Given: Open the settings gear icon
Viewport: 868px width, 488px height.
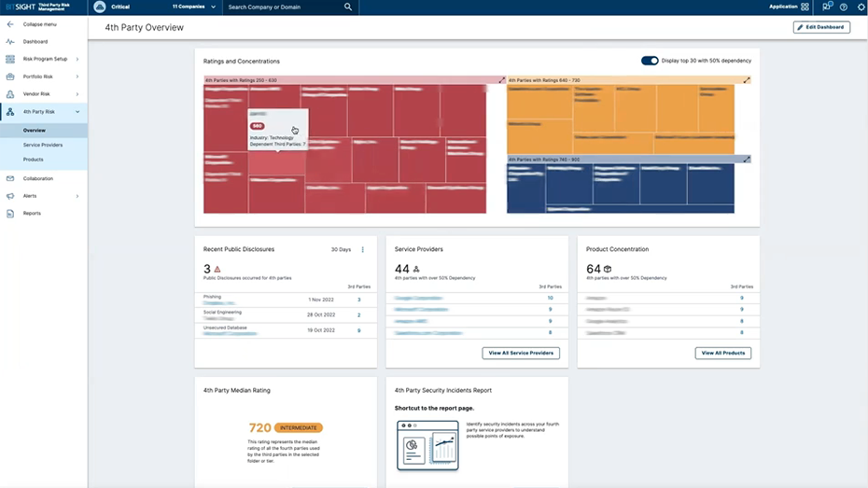Looking at the screenshot, I should [x=861, y=7].
